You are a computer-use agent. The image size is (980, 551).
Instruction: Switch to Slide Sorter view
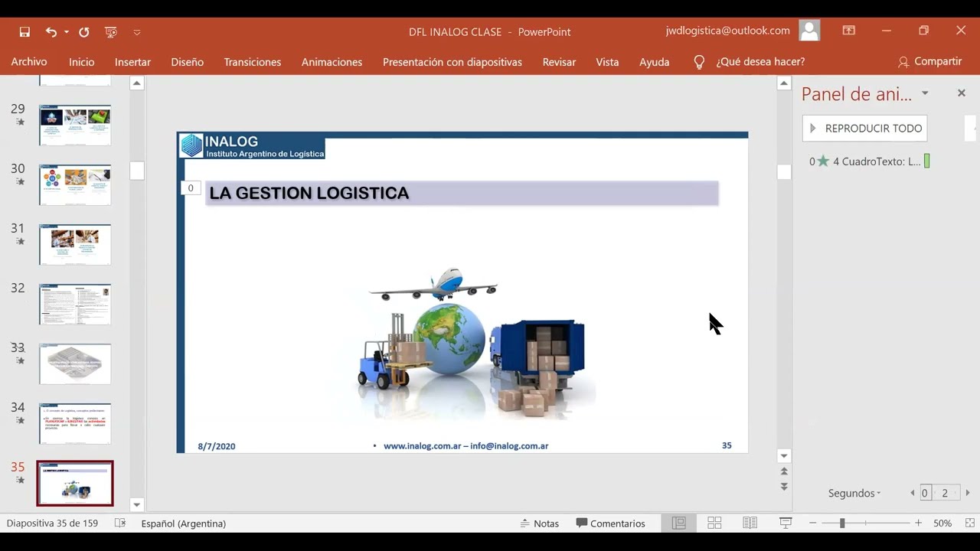click(x=714, y=523)
